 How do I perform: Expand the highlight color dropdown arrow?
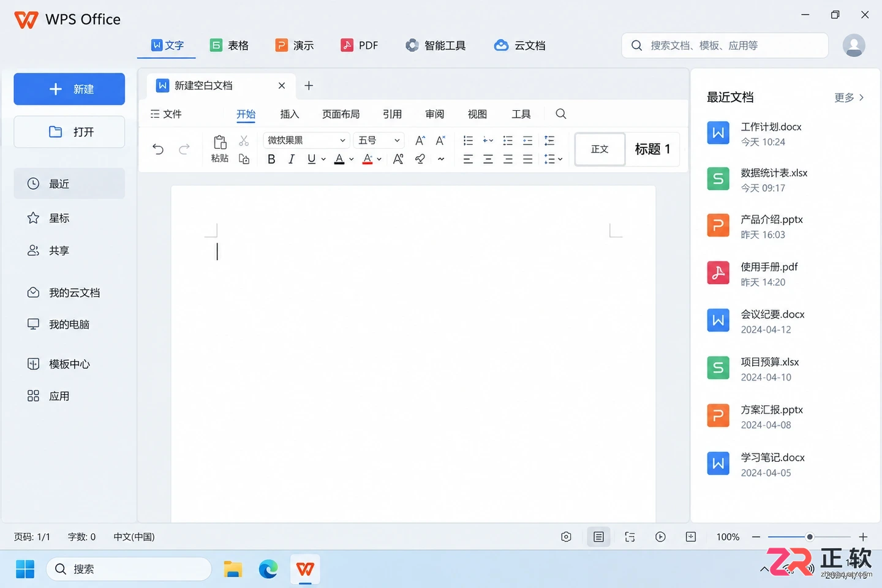[x=379, y=159]
